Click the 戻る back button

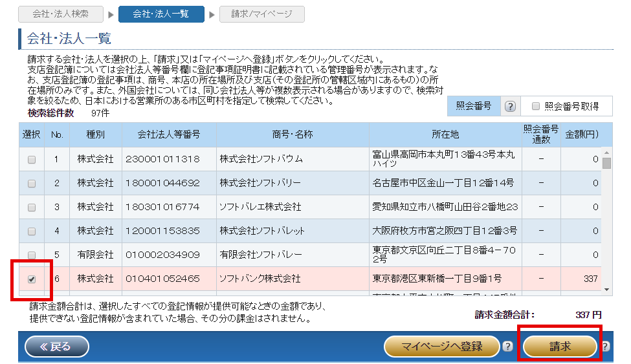tap(57, 347)
